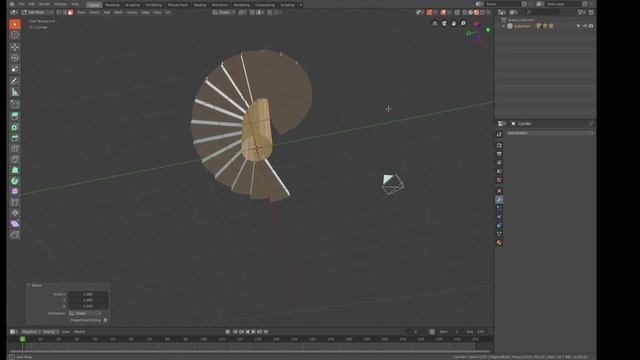Select the Bevel tool
Viewport: 640px width, 360px height.
(x=15, y=138)
